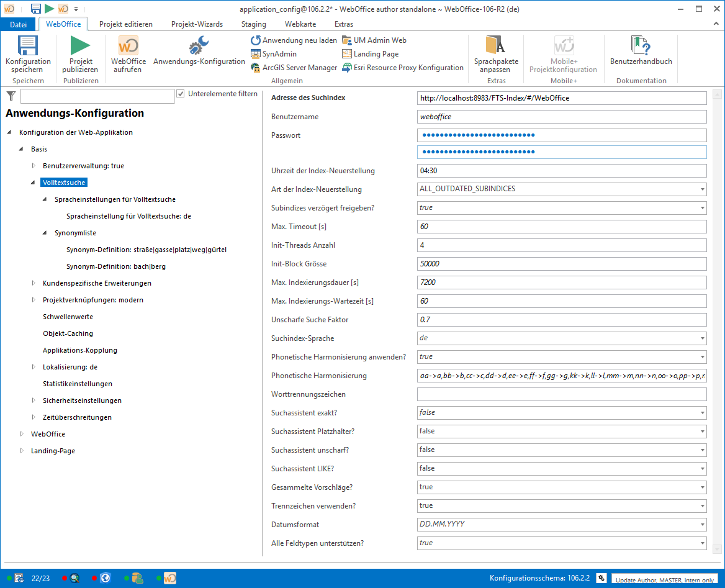Click the Max. Timeout input field
This screenshot has height=588, width=725.
click(x=562, y=227)
